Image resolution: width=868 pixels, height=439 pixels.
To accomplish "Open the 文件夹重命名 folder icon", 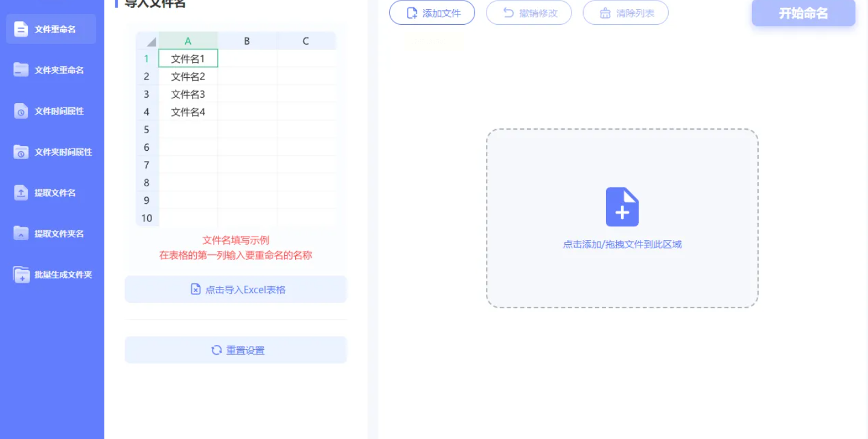I will point(21,70).
